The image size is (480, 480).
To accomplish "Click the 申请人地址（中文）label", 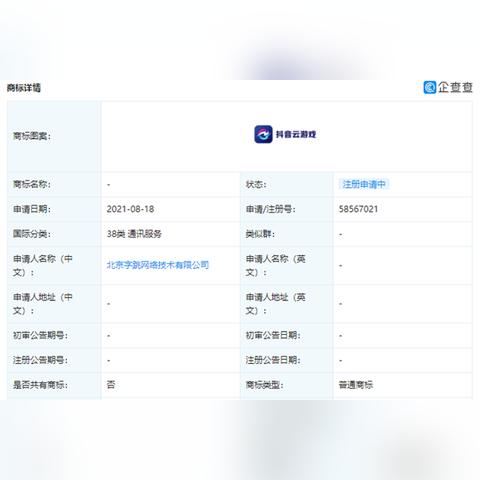I will 43,304.
